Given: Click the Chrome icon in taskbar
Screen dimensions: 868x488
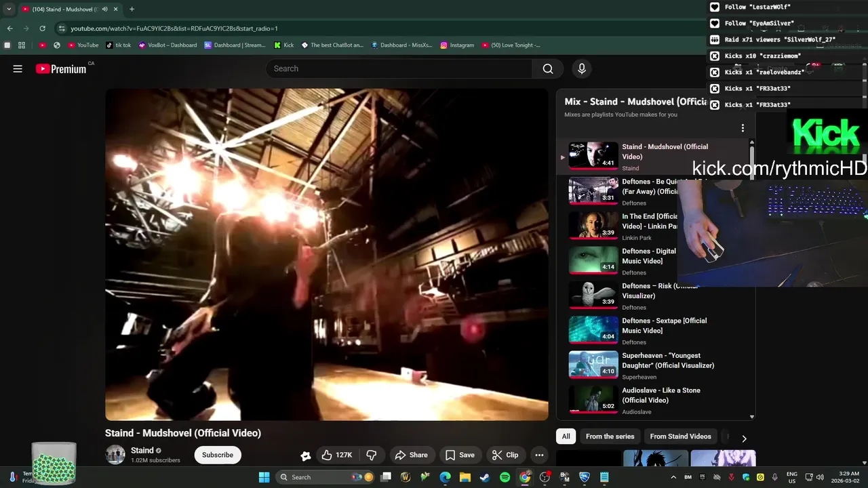Looking at the screenshot, I should pyautogui.click(x=525, y=477).
